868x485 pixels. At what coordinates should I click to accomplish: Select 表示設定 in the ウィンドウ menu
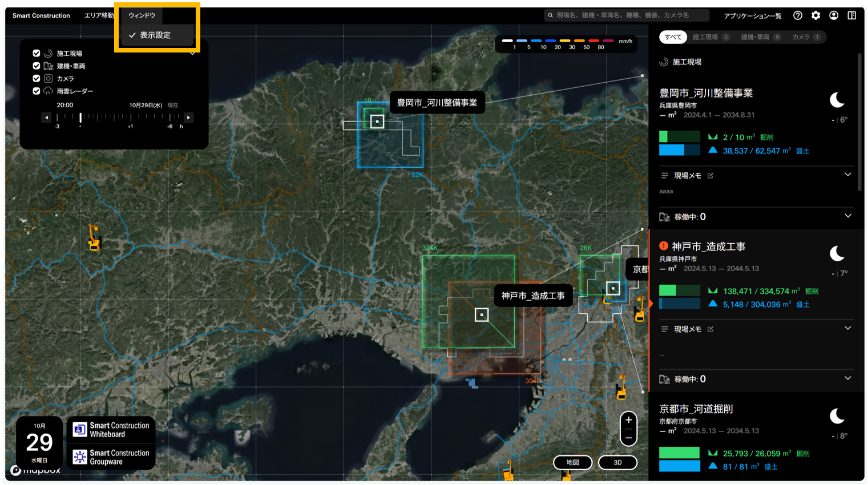pyautogui.click(x=155, y=35)
